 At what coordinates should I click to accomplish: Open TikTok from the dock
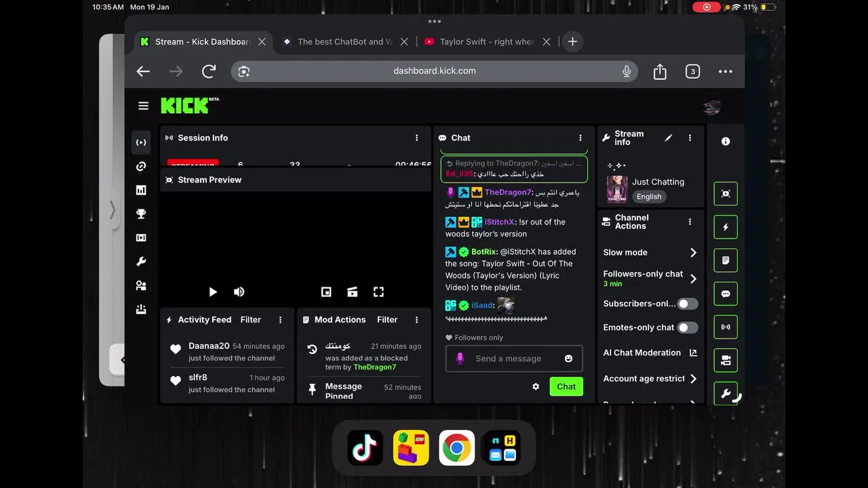click(365, 447)
